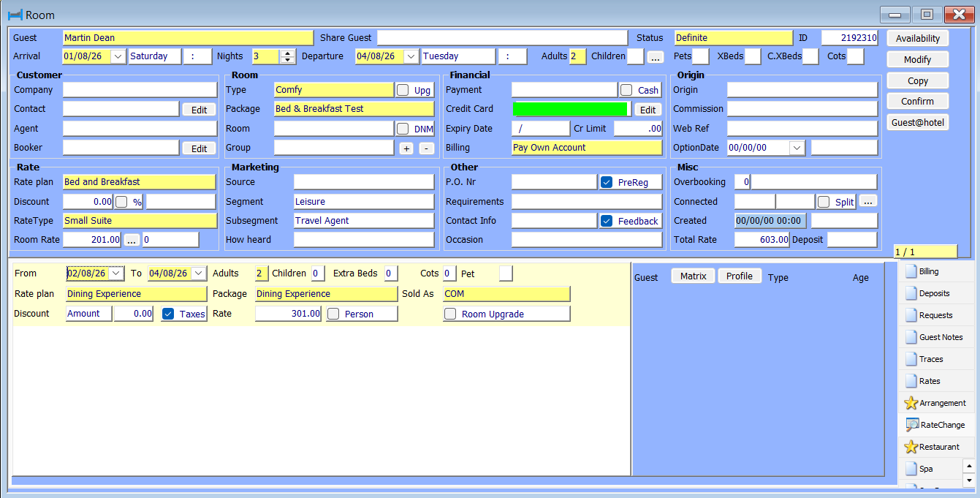Click ellipsis button next to Room Rate
980x498 pixels.
click(x=131, y=240)
